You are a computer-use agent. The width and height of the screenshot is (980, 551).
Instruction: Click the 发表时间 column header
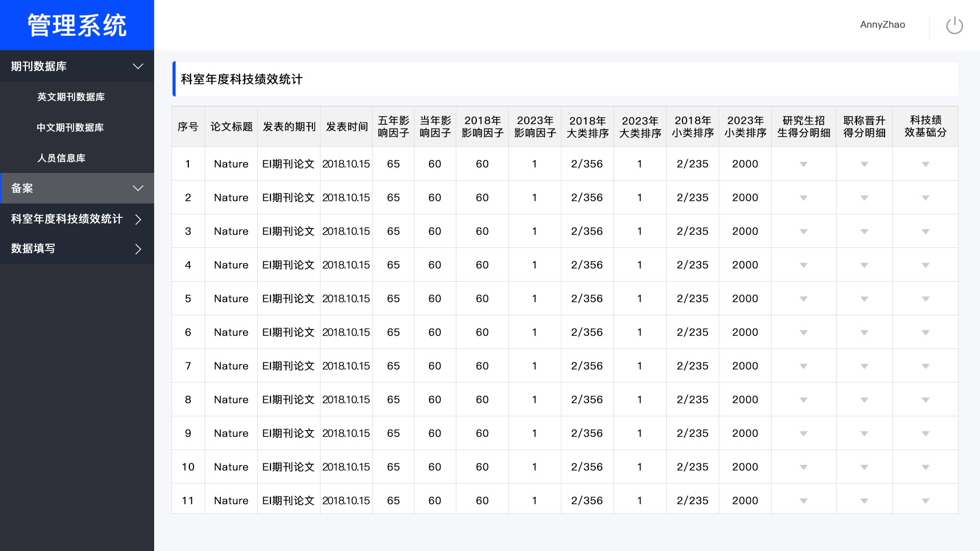click(347, 127)
